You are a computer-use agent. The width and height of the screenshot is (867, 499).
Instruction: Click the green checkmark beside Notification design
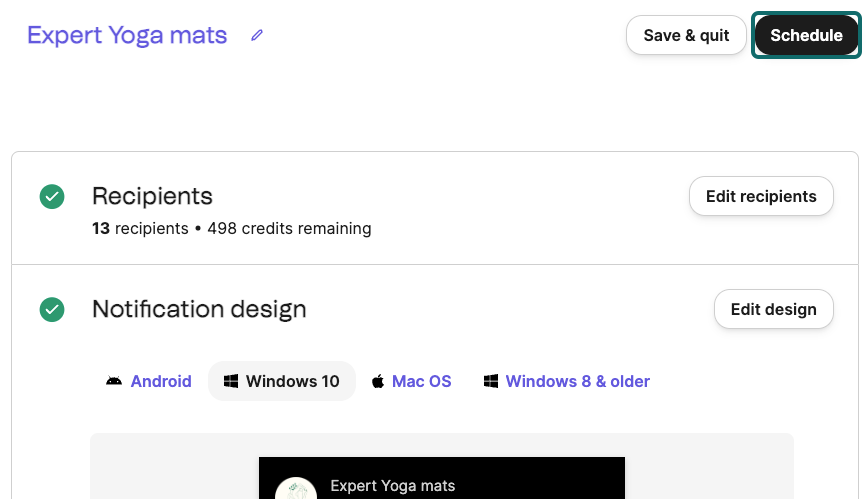pos(52,310)
